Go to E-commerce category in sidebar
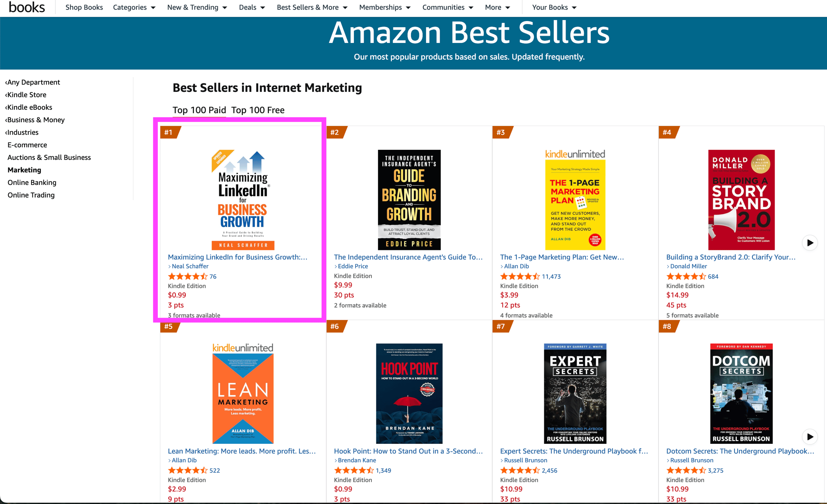The width and height of the screenshot is (827, 504). [27, 145]
